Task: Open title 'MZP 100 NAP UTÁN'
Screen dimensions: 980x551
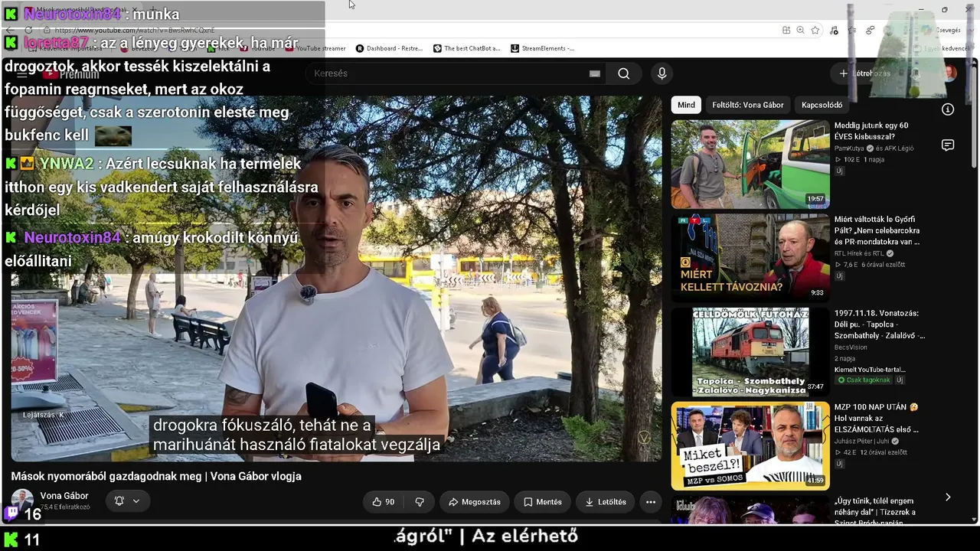Action: (x=876, y=419)
